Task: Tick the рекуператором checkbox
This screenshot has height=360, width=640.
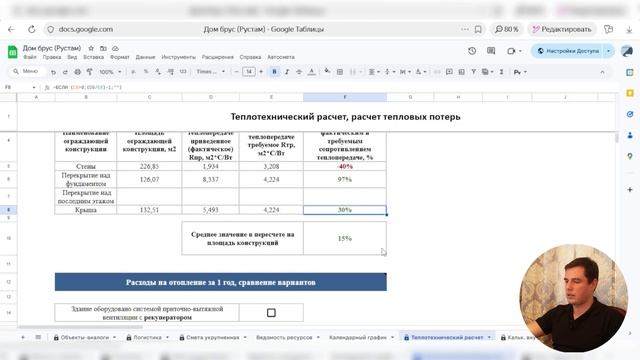Action: point(271,313)
